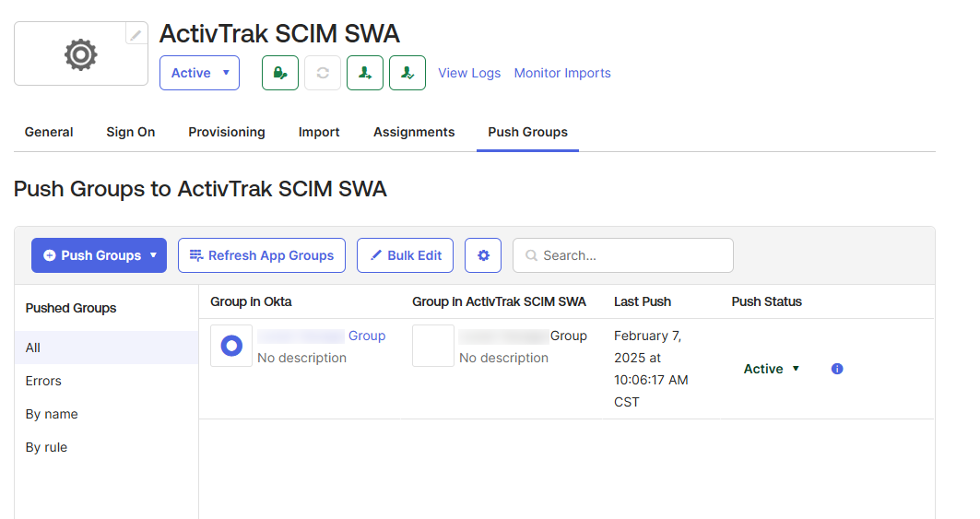Viewport: 980px width, 519px height.
Task: Open the row's Active push status dropdown
Action: 772,369
